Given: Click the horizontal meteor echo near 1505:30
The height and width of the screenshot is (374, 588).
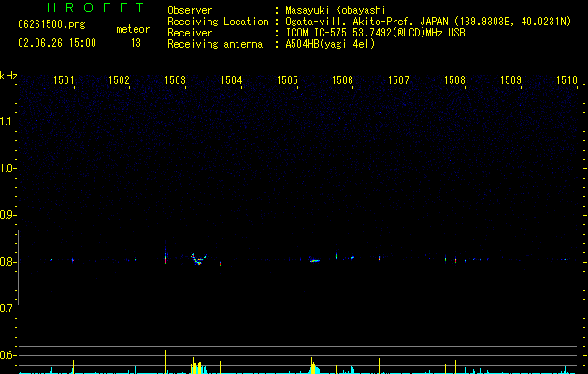Looking at the screenshot, I should [315, 260].
